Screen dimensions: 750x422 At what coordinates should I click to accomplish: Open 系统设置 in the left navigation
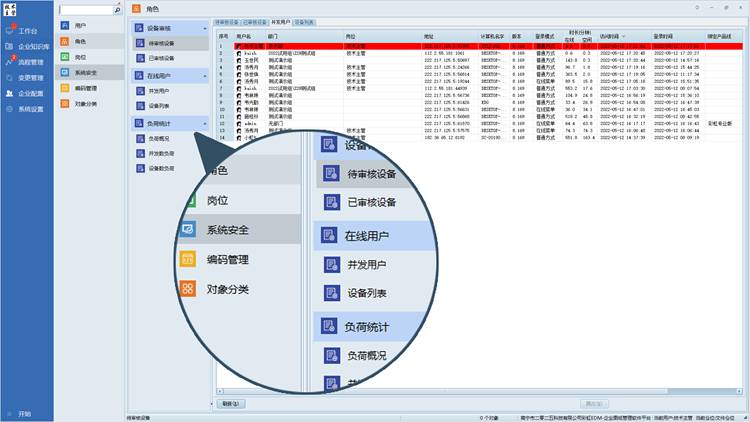30,108
